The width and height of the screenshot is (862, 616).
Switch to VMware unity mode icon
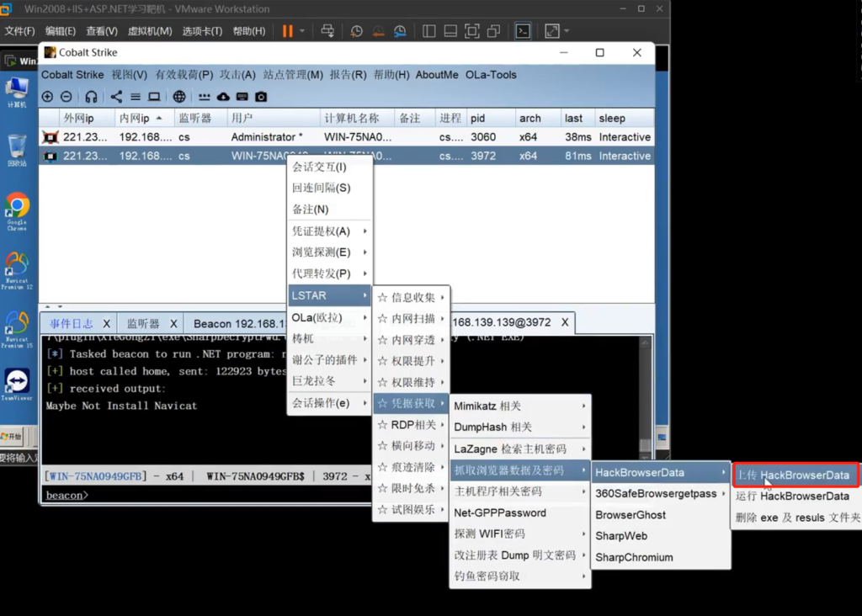point(493,31)
